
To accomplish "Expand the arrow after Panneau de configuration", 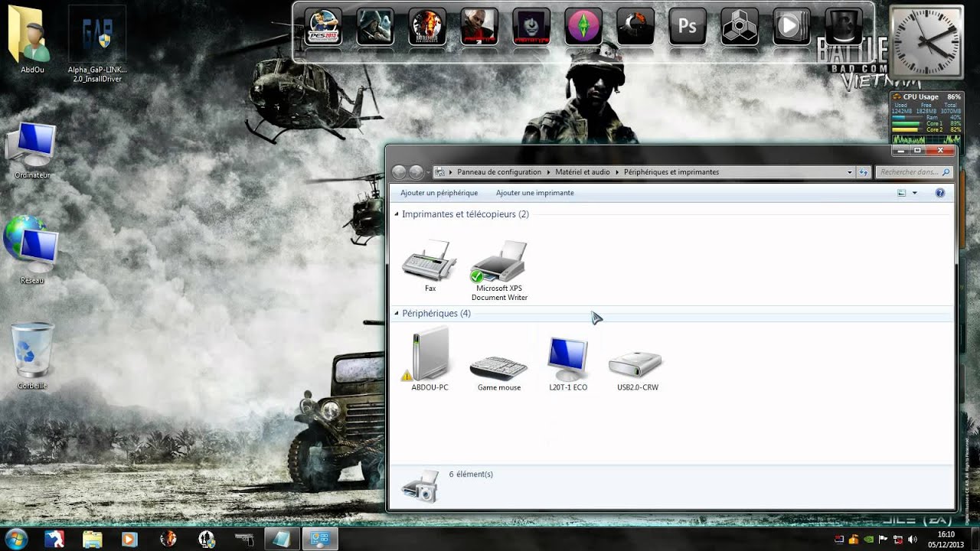I will [548, 172].
